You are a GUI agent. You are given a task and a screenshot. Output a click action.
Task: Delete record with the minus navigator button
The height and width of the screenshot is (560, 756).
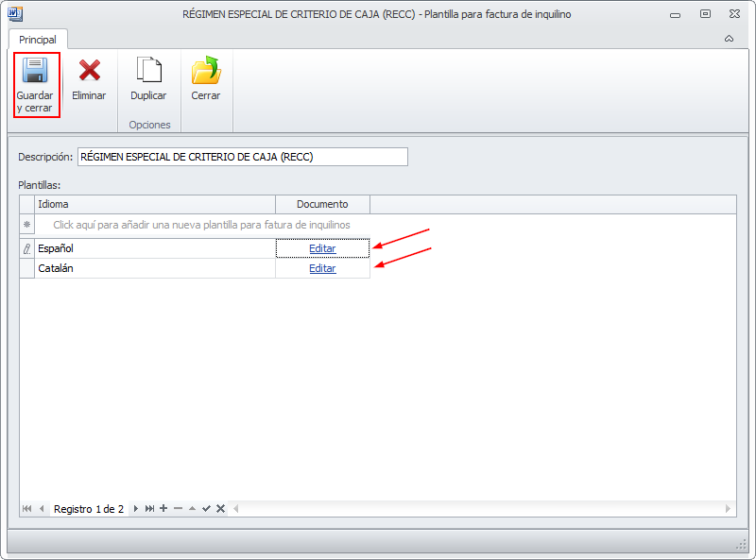(178, 508)
